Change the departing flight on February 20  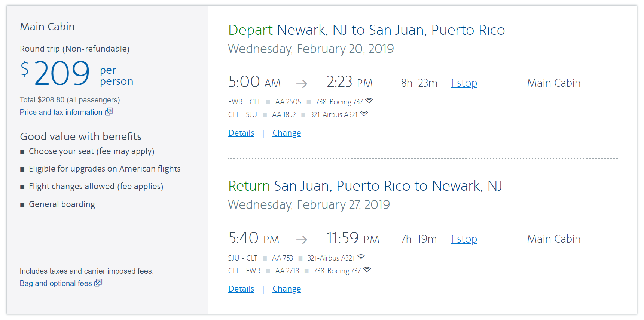coord(287,133)
